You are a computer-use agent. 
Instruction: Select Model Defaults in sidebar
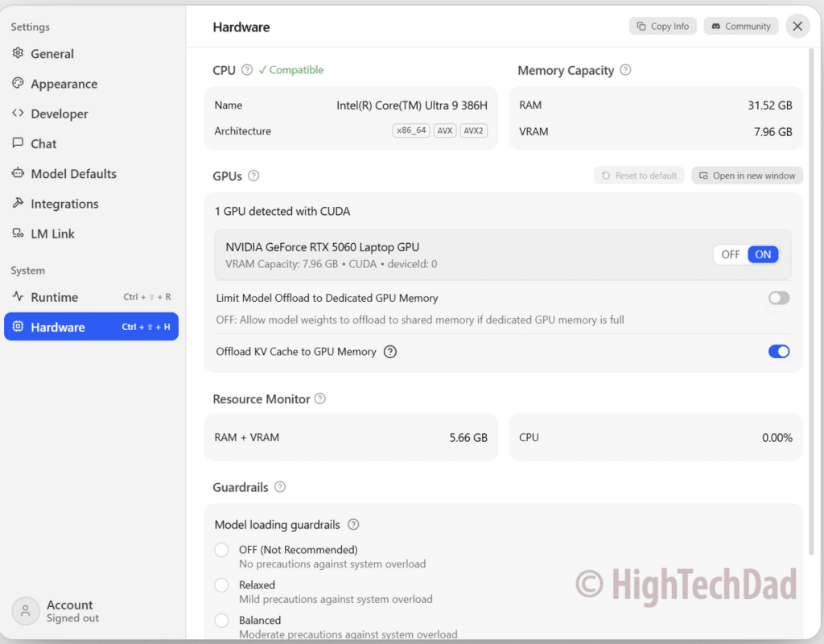[91, 174]
